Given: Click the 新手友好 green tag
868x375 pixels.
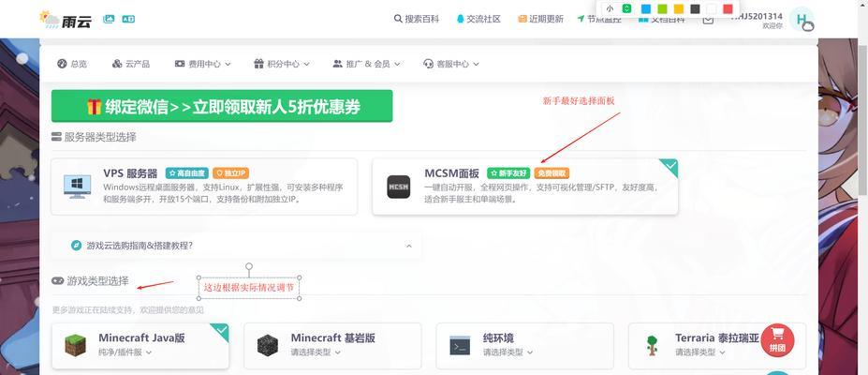Looking at the screenshot, I should (x=508, y=173).
